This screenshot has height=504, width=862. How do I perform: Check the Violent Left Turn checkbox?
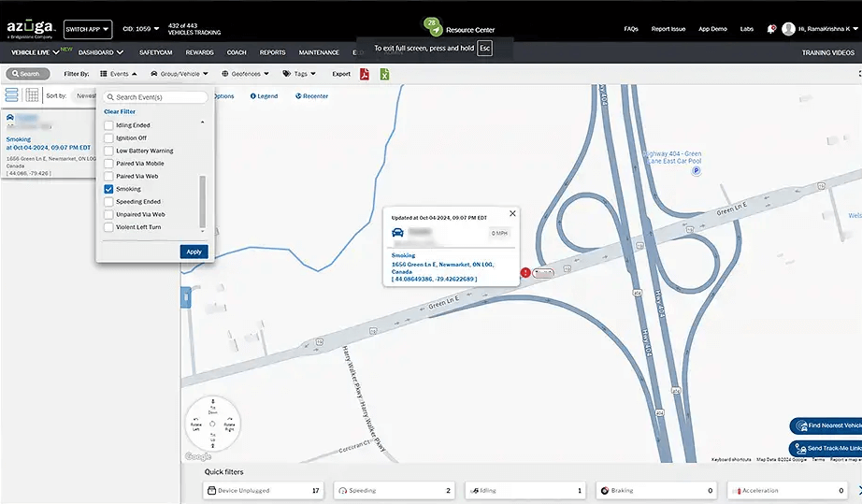pyautogui.click(x=108, y=227)
